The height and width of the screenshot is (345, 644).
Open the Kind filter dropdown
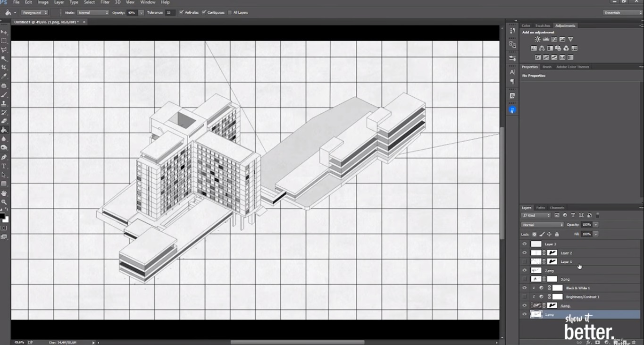(x=536, y=215)
